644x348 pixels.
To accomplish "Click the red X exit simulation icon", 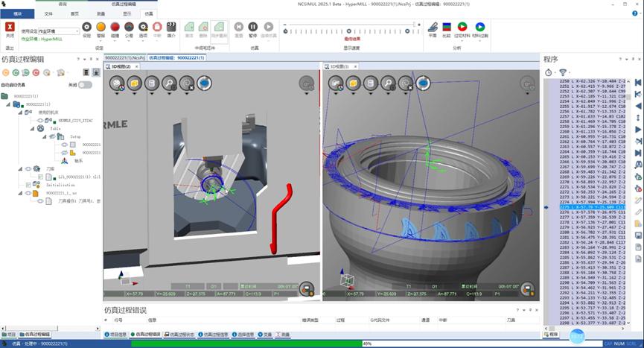I will (10, 27).
